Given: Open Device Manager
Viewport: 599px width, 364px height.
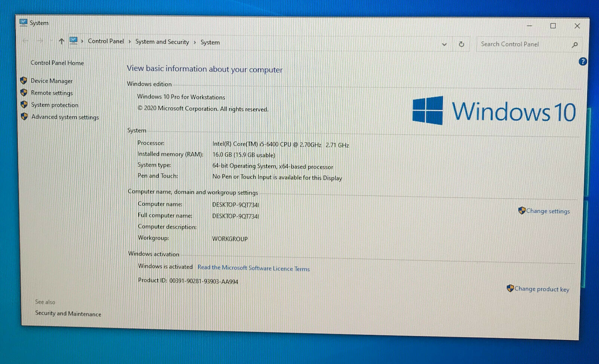Looking at the screenshot, I should coord(52,81).
